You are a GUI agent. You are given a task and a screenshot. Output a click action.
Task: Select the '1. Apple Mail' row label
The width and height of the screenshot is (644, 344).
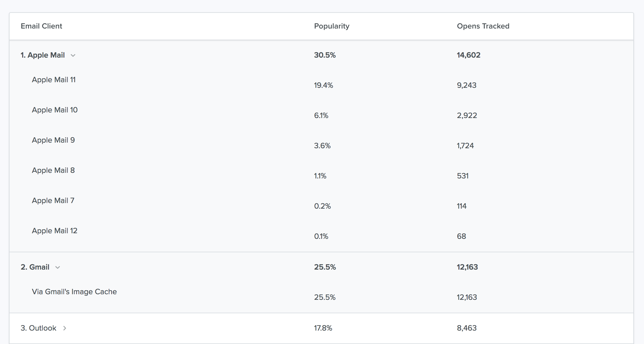click(x=43, y=55)
